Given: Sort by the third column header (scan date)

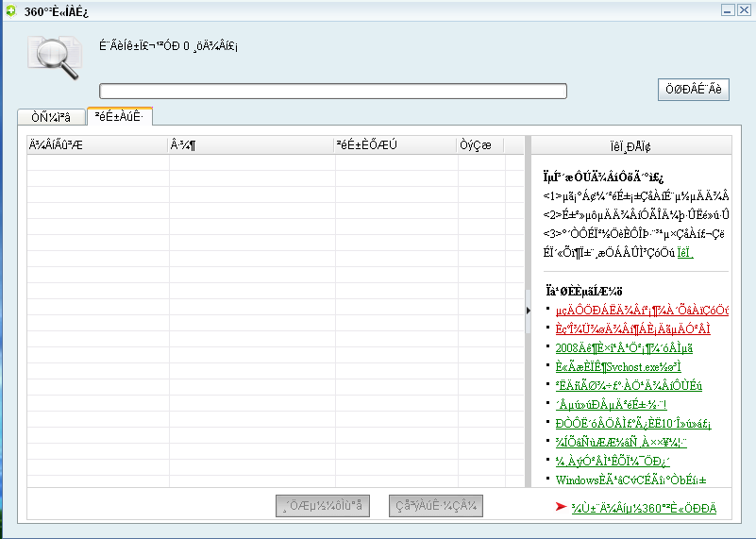Looking at the screenshot, I should point(395,144).
